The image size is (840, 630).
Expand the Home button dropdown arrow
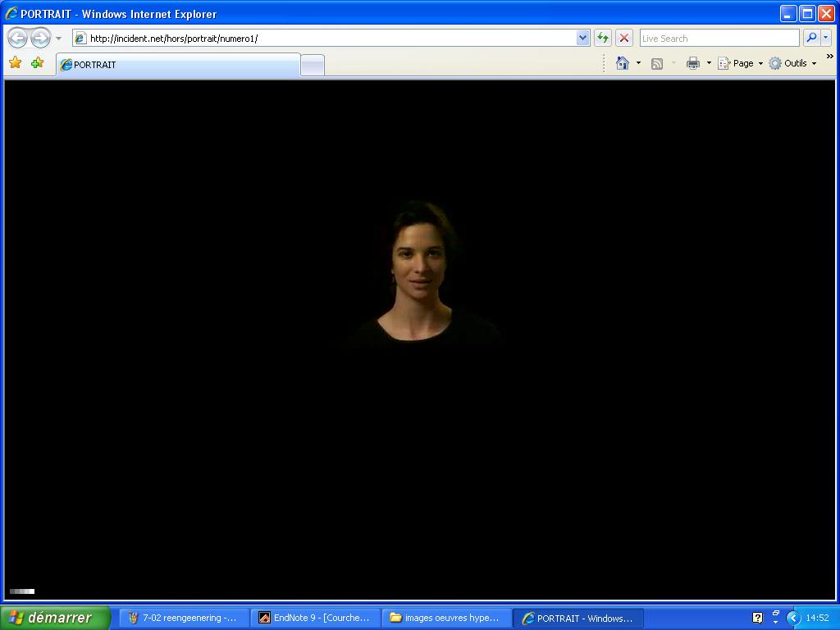(x=638, y=63)
